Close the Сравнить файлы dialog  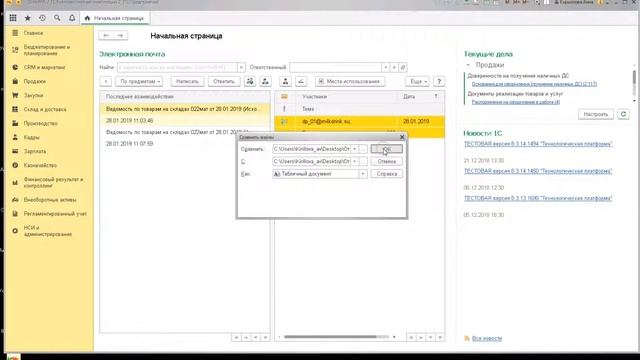(x=402, y=137)
